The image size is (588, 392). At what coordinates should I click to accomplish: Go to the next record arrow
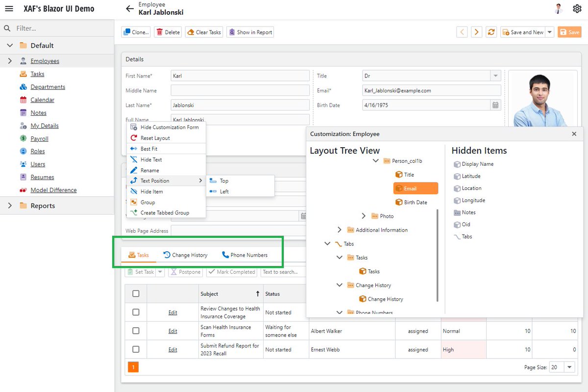pos(476,32)
